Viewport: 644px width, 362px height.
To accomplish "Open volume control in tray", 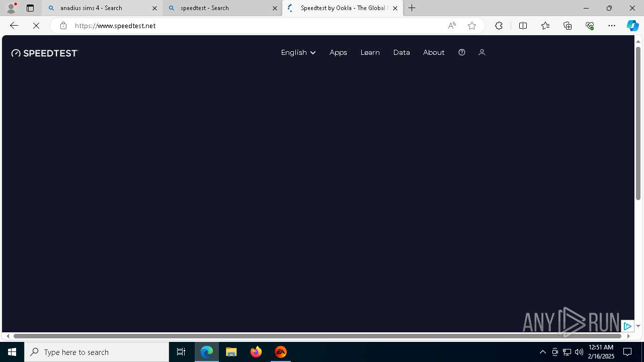I will pyautogui.click(x=579, y=352).
